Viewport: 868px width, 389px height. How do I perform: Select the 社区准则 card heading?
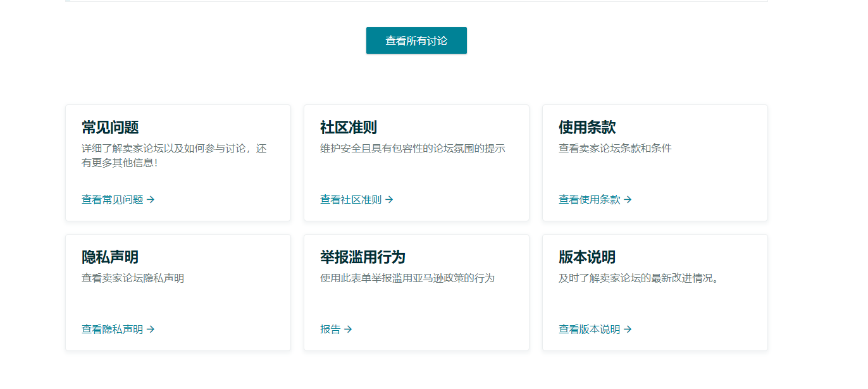coord(349,127)
